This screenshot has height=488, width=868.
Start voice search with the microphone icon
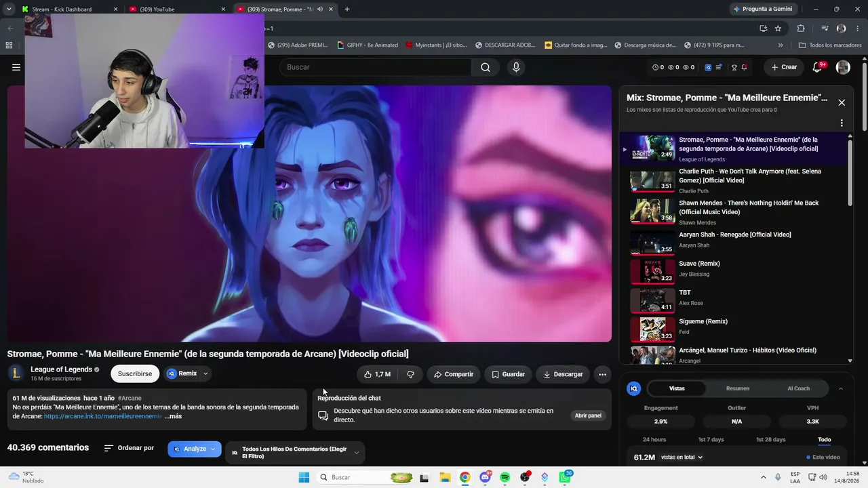pos(516,67)
